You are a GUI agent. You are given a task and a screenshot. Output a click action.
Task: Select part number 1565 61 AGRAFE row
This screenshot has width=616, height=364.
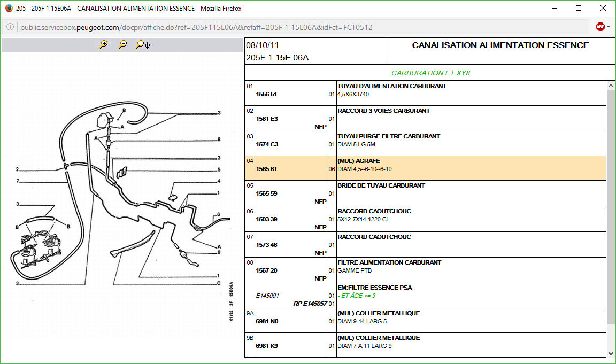pos(267,169)
